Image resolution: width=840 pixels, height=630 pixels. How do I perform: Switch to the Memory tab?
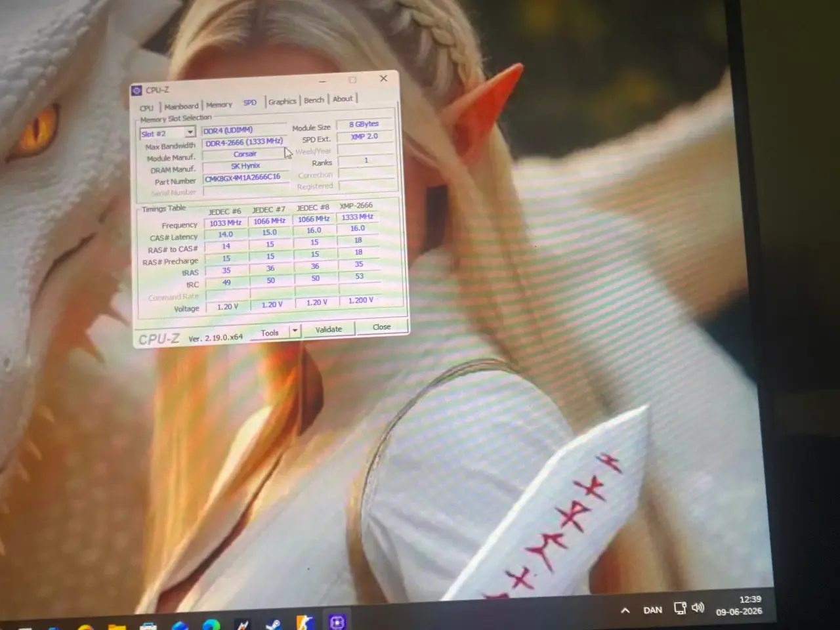219,104
